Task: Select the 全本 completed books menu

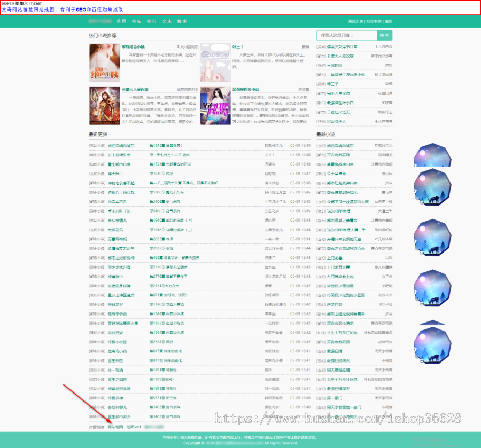Action: pos(167,21)
